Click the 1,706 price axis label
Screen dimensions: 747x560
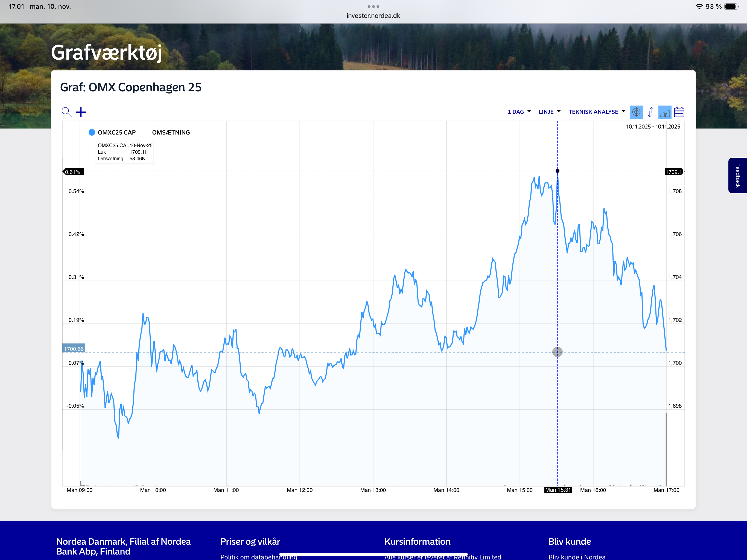tap(675, 234)
